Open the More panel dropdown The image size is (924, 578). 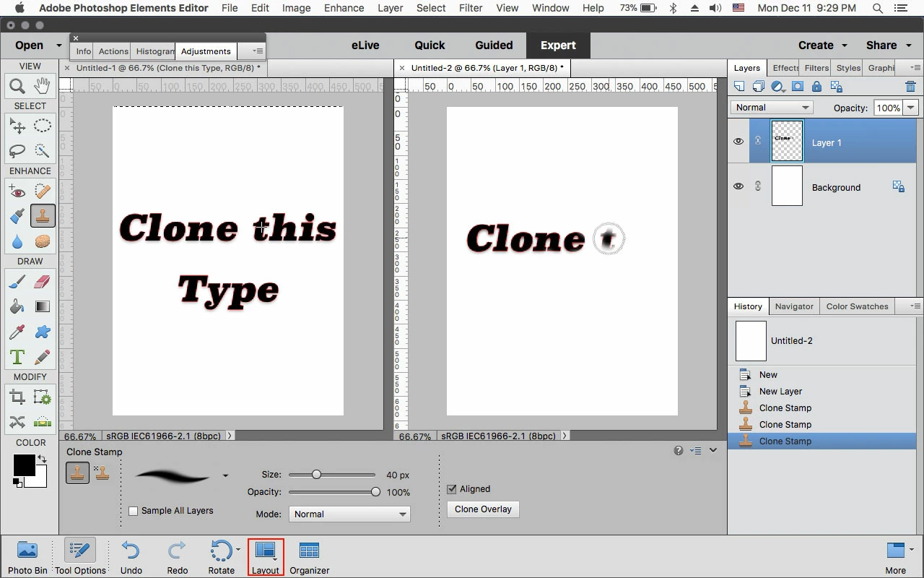[899, 556]
